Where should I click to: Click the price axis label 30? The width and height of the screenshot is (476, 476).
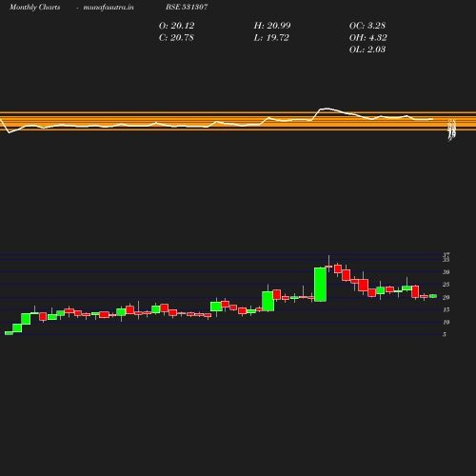tap(446, 272)
